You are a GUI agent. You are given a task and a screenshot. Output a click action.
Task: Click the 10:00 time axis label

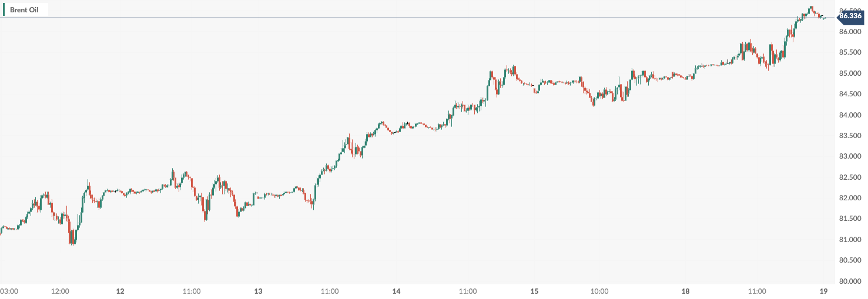click(x=599, y=291)
